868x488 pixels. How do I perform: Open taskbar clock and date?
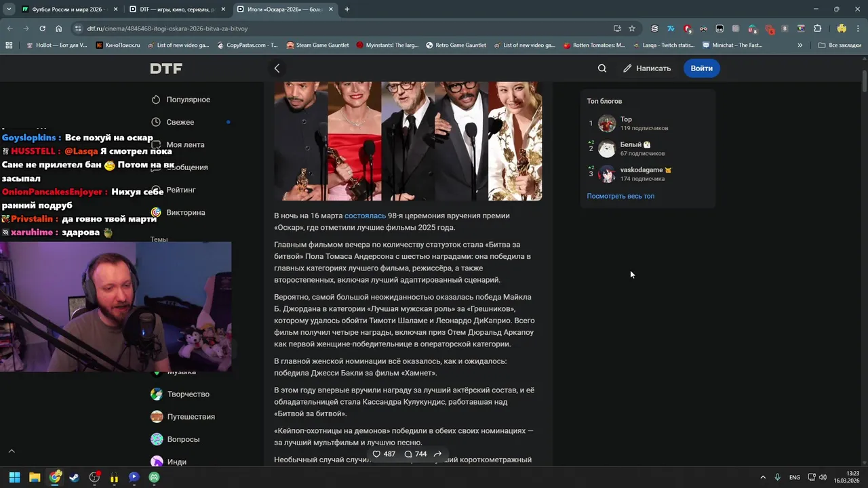(848, 477)
